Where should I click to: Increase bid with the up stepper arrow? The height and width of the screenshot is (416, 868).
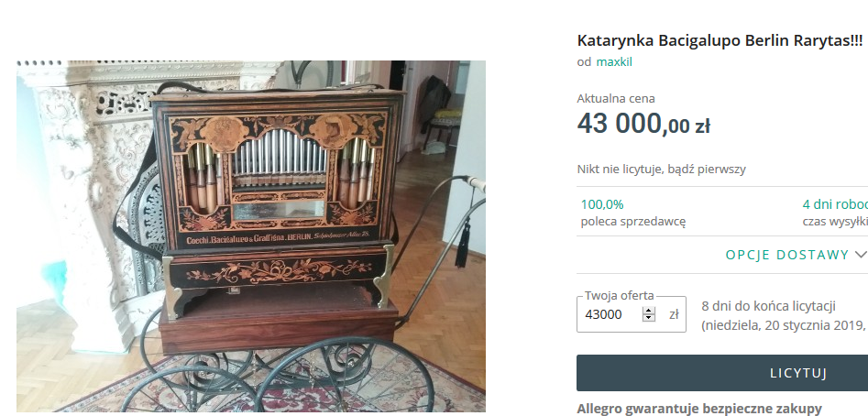click(x=648, y=311)
